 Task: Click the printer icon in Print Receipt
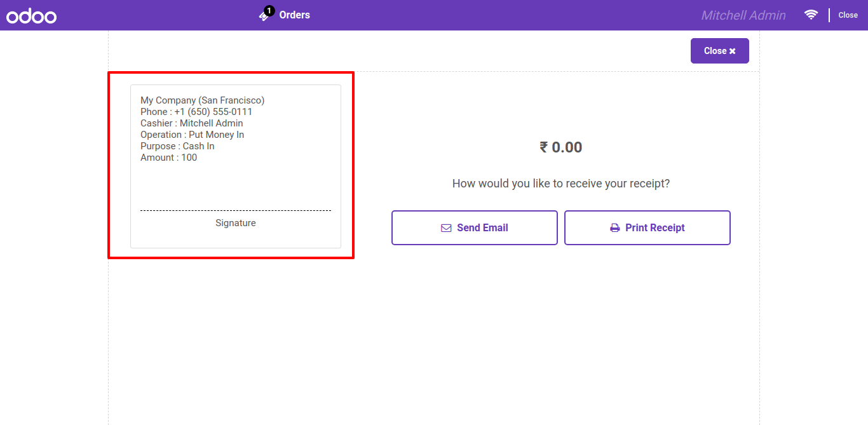[x=614, y=228]
